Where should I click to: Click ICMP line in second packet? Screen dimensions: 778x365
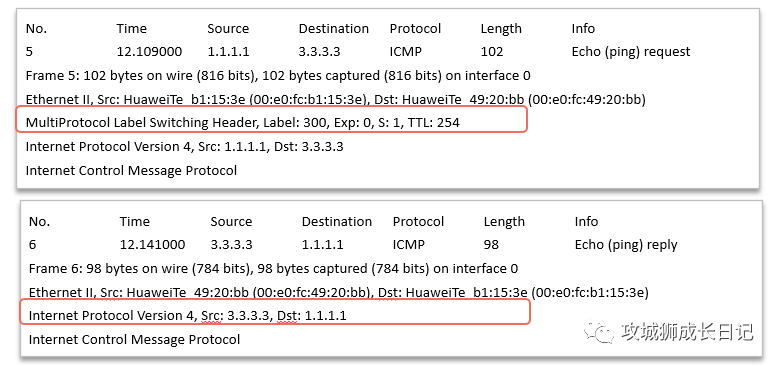(134, 340)
